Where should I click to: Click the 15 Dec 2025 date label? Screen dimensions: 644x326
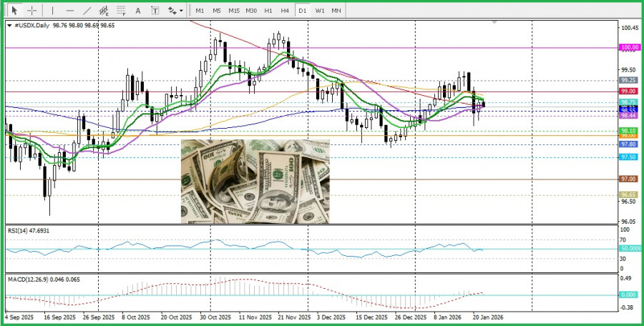point(371,318)
